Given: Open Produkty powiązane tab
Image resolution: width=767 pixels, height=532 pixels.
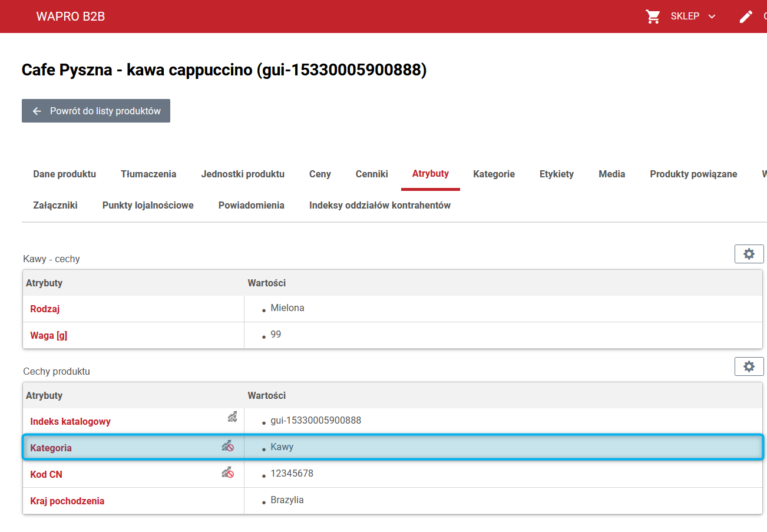Looking at the screenshot, I should [693, 174].
